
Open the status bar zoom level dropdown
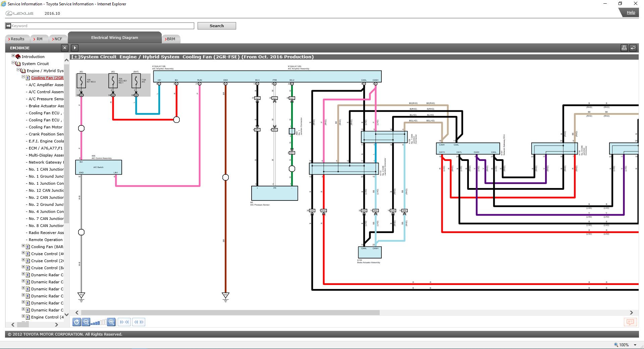[635, 345]
